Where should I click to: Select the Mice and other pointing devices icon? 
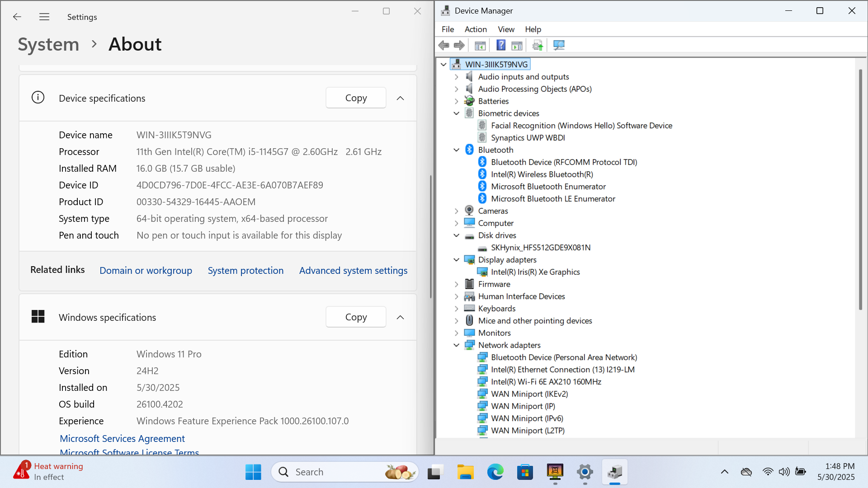click(x=470, y=320)
